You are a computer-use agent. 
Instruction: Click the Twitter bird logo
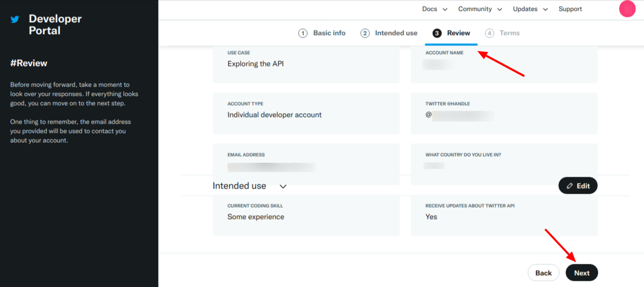[x=15, y=20]
